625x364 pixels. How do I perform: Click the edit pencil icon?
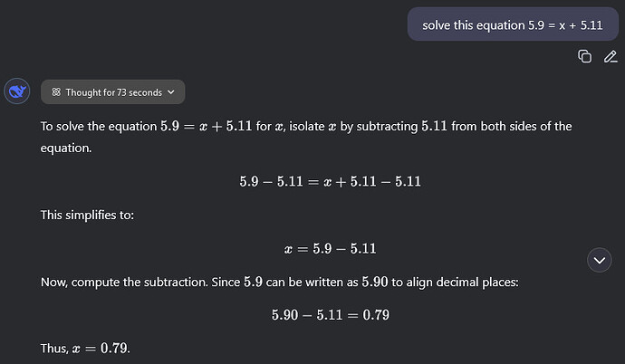(610, 57)
